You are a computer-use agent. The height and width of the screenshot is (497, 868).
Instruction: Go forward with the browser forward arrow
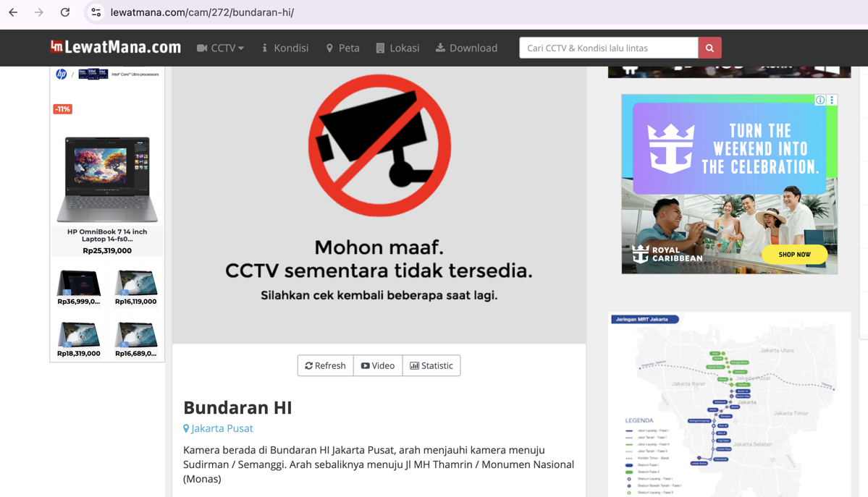(39, 12)
